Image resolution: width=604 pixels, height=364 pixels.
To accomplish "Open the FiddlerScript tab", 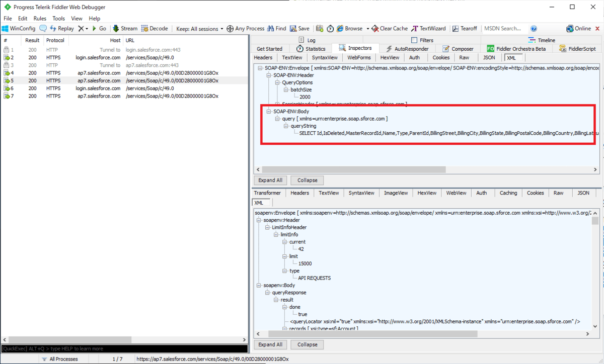I will [577, 49].
